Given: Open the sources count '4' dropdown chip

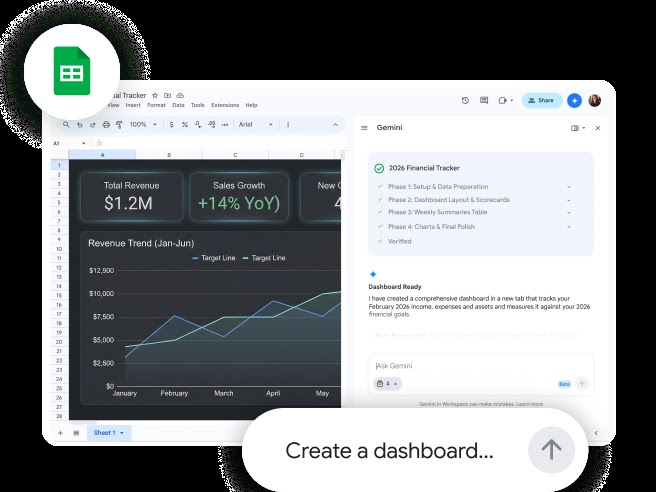Looking at the screenshot, I should 387,384.
